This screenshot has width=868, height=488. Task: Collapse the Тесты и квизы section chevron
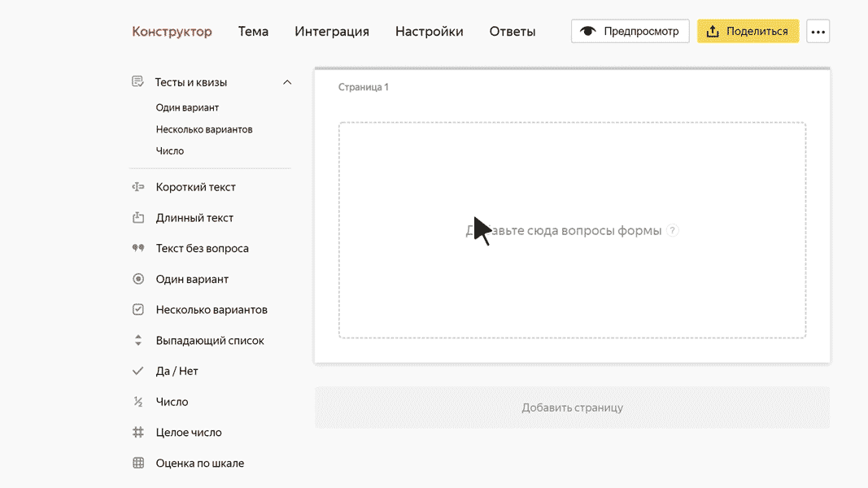(x=286, y=82)
